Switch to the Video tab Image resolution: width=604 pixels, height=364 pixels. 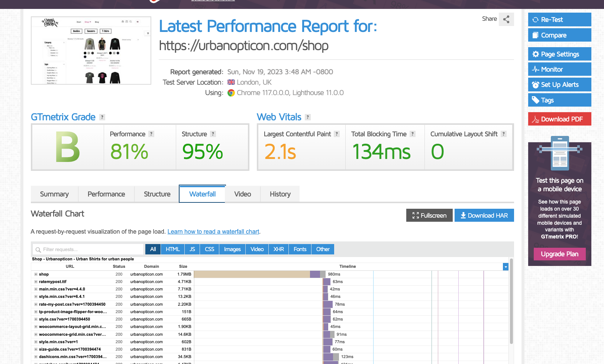click(243, 194)
